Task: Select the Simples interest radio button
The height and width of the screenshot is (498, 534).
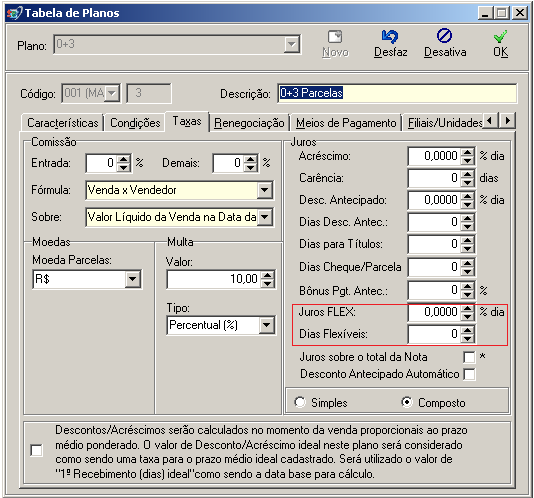Action: point(300,402)
